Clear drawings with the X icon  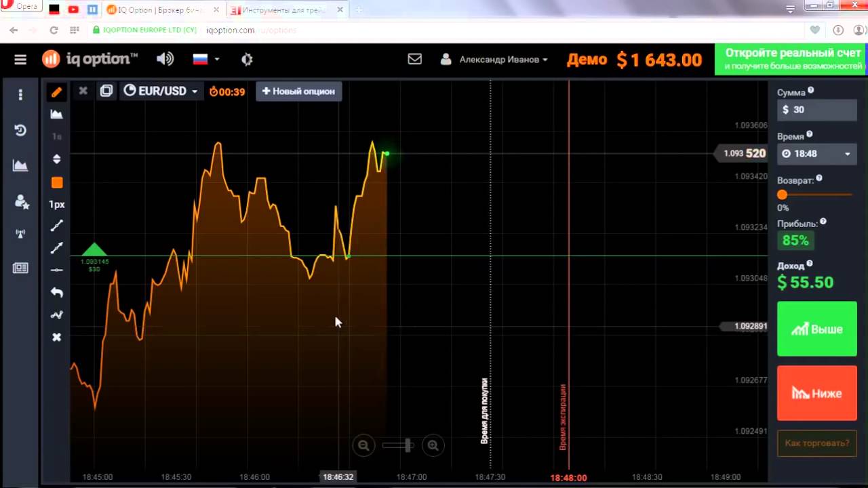coord(57,337)
